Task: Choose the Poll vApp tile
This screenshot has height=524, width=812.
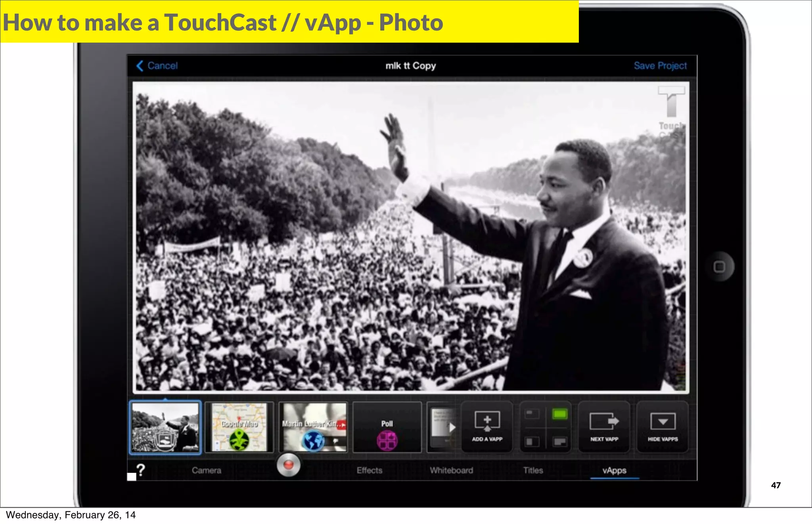Action: [x=387, y=427]
